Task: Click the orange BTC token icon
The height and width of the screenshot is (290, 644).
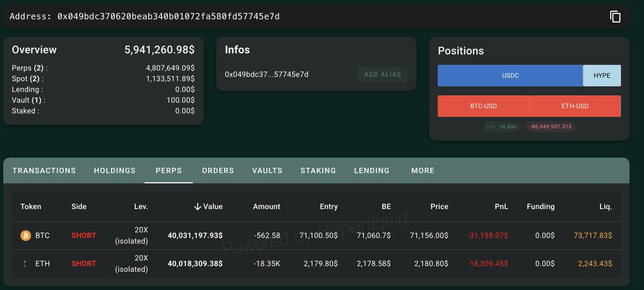Action: coord(25,235)
